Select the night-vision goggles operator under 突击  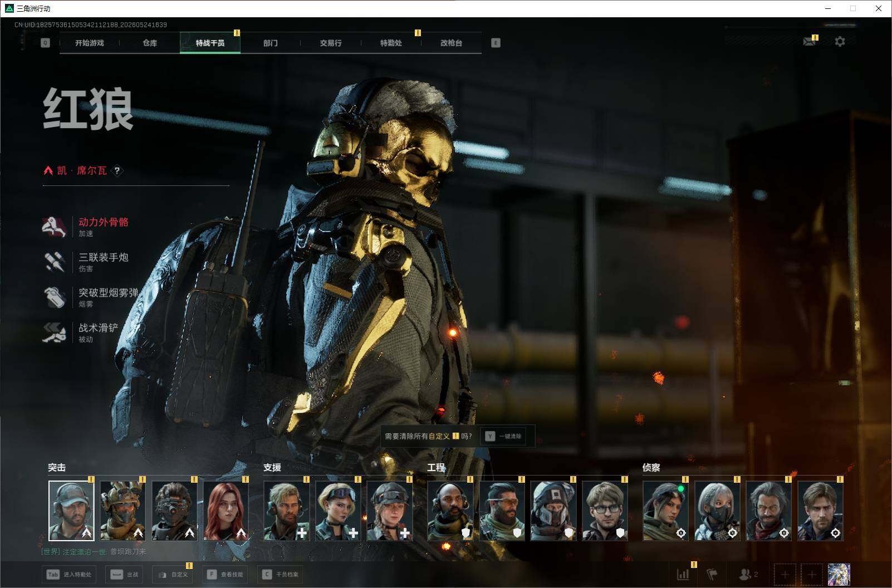[174, 511]
